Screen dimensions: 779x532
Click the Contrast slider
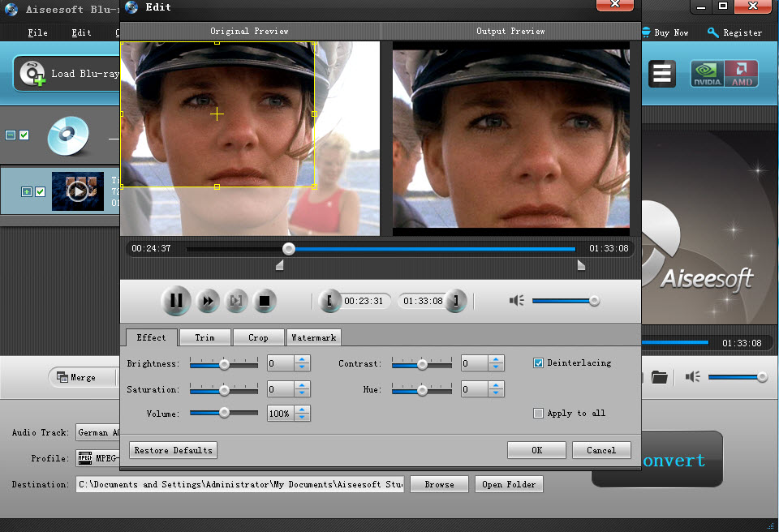click(x=422, y=364)
